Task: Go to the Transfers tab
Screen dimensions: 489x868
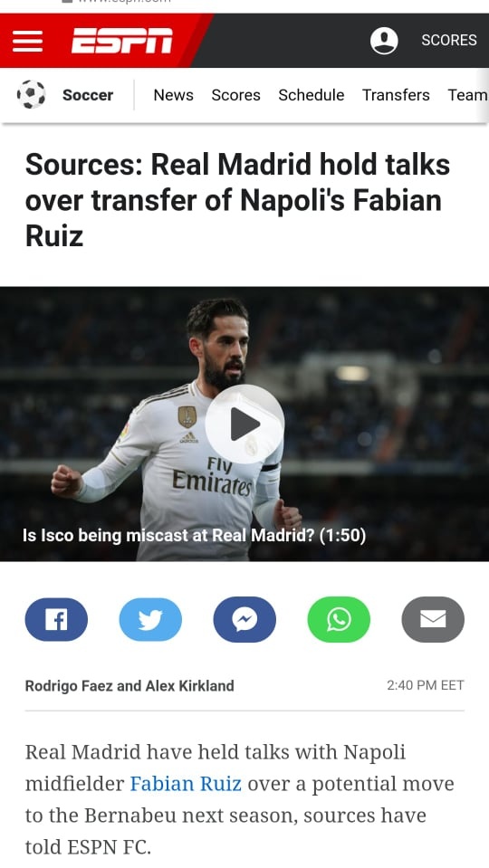Action: 396,95
